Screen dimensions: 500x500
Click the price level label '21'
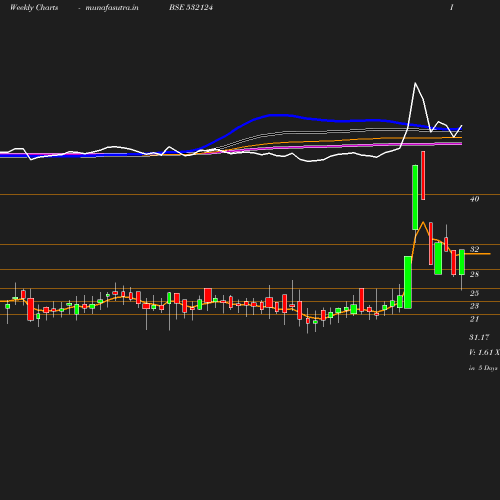tap(474, 319)
